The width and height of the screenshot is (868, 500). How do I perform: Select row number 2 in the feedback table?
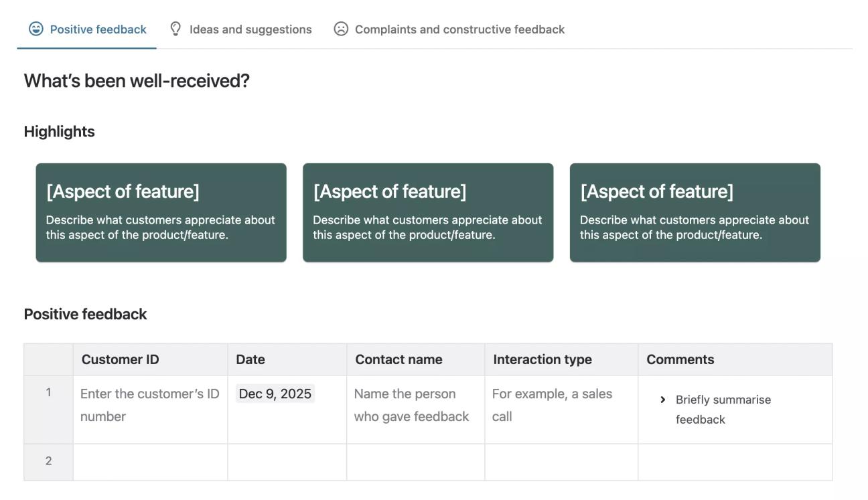[x=48, y=461]
